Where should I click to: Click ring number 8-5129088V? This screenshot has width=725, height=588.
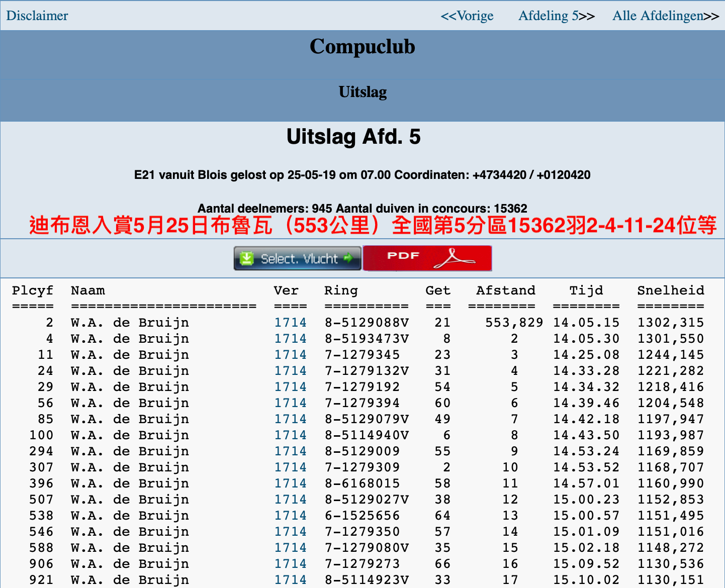(367, 323)
